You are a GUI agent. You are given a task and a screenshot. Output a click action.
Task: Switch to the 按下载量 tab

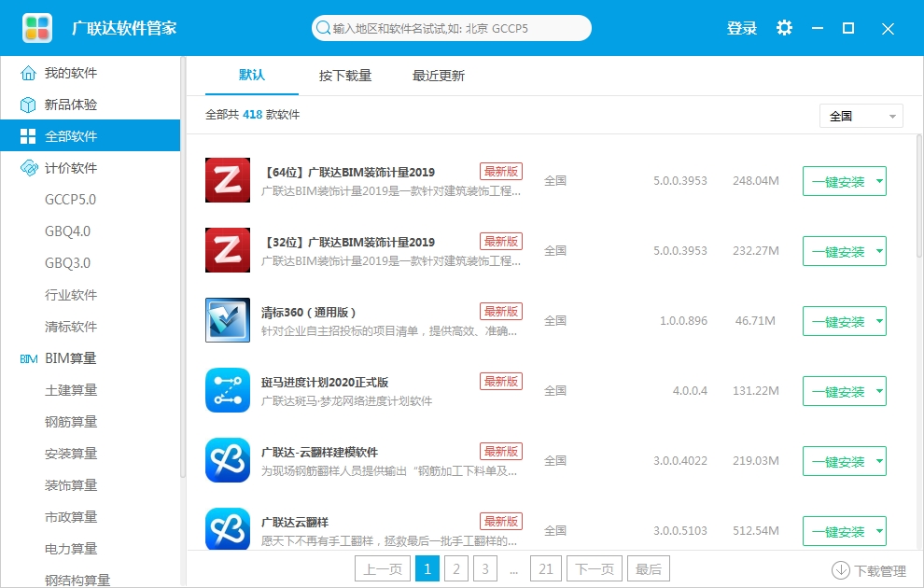[x=345, y=76]
